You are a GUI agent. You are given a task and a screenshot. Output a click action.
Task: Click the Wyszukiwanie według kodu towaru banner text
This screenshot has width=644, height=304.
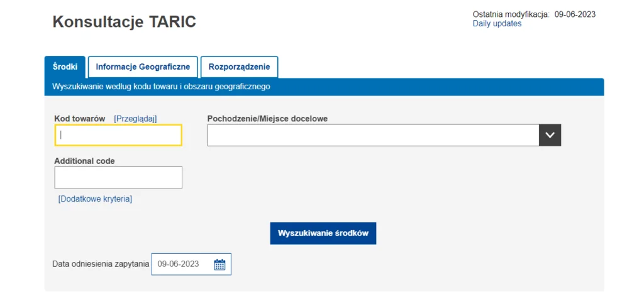161,87
